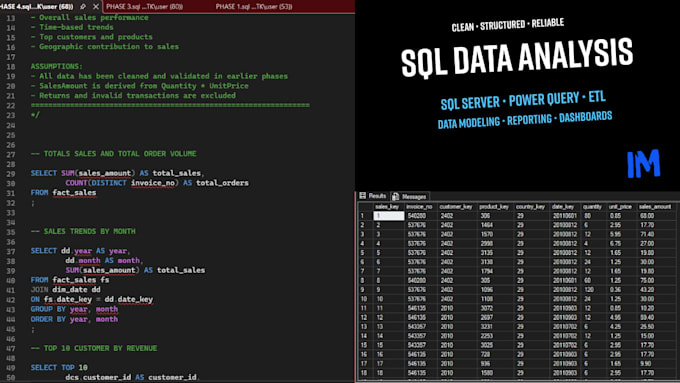Select the quantity column header
This screenshot has width=680, height=383.
[592, 207]
